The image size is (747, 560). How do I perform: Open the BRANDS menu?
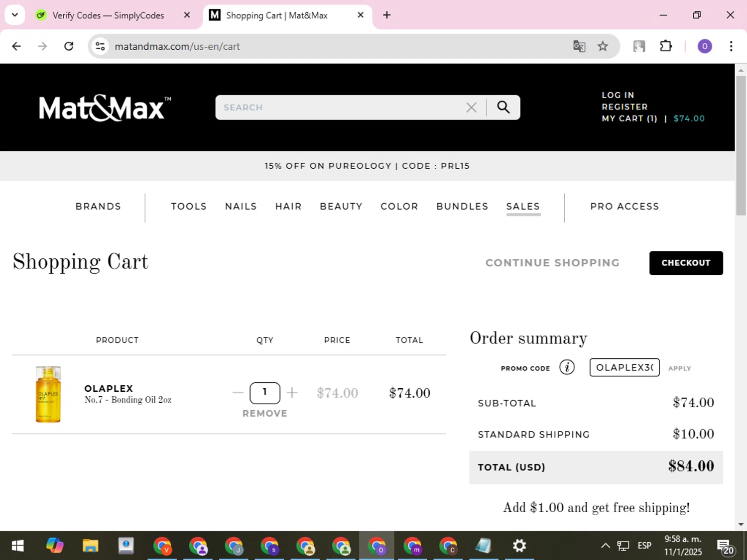click(x=98, y=206)
